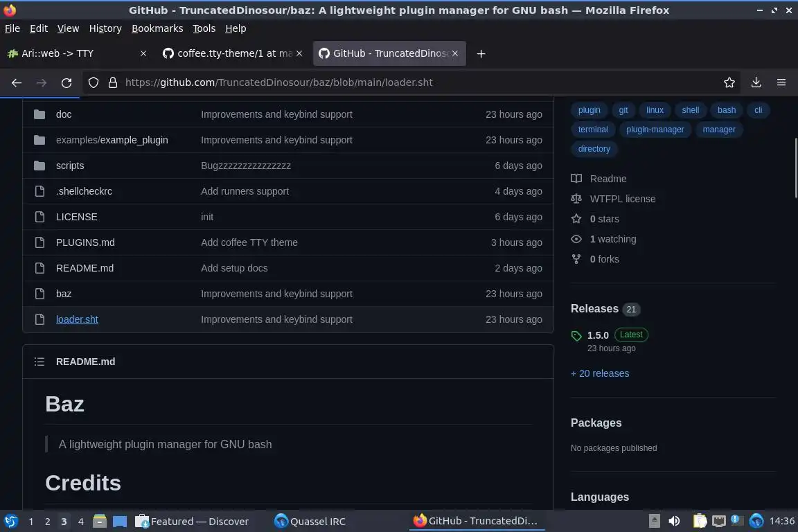Open tracking protection shield icon
This screenshot has width=798, height=532.
(x=93, y=82)
